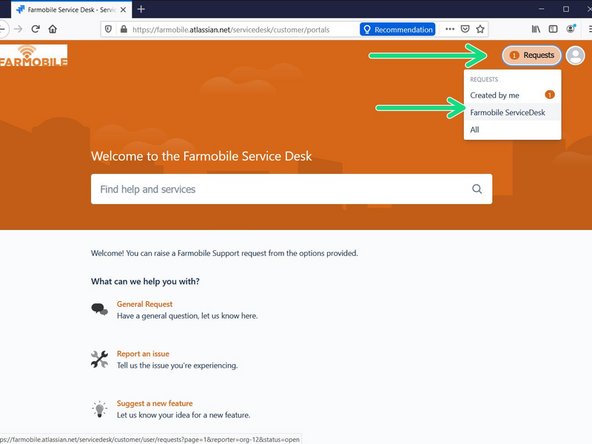Open the Firefox account icon
The height and width of the screenshot is (444, 592).
pyautogui.click(x=570, y=29)
